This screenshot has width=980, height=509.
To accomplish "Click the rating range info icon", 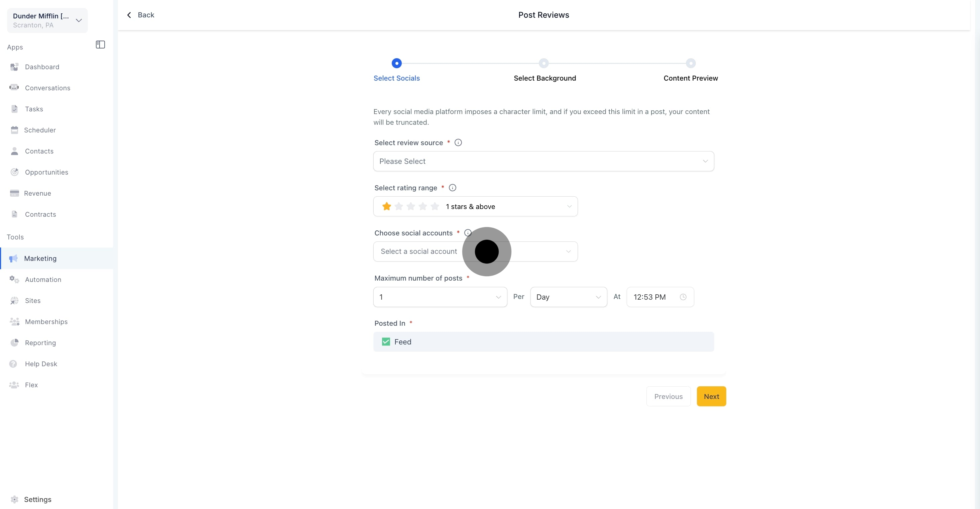I will (452, 188).
